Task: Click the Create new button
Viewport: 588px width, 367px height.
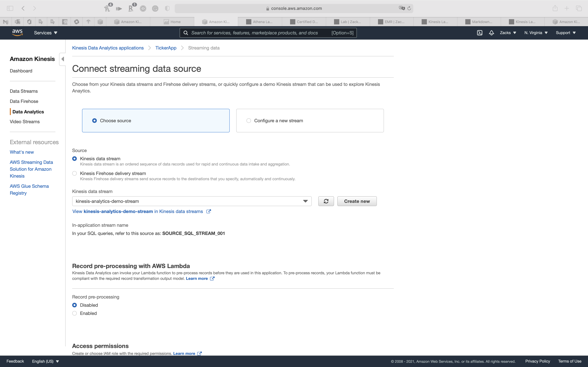Action: pos(357,201)
